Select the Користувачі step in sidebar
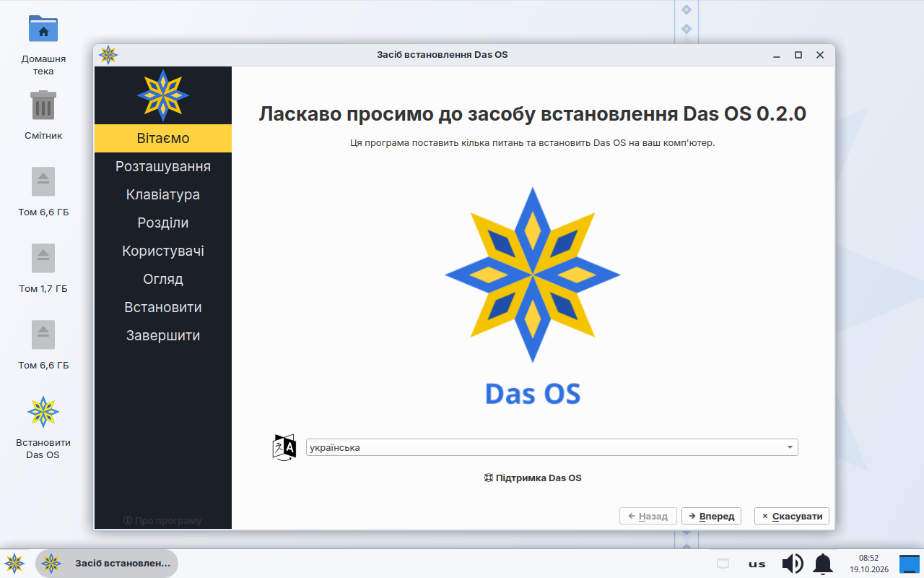This screenshot has height=578, width=924. (x=163, y=251)
